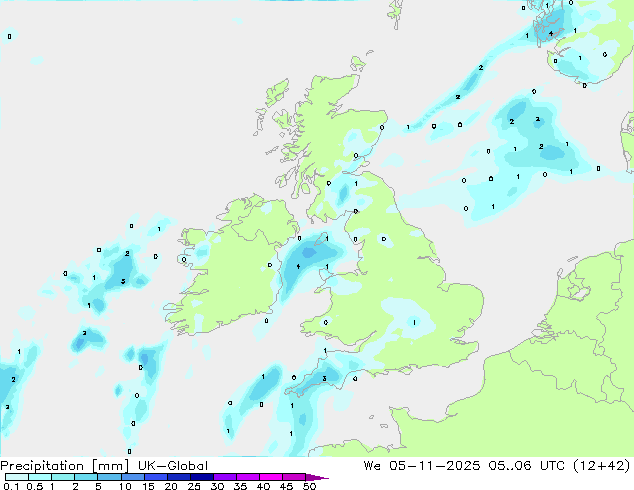Viewport: 634px width, 490px height.
Task: Pick the 1–2 mm legend swatch
Action: coord(63,477)
